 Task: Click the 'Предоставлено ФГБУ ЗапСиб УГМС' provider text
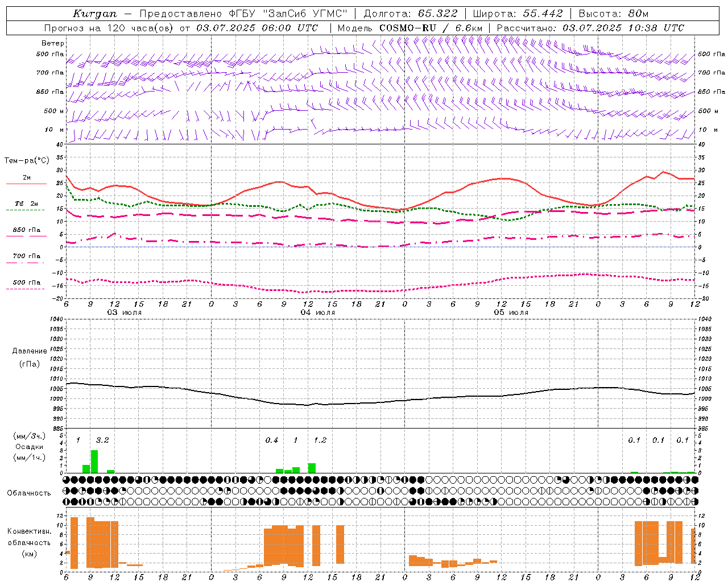point(243,14)
